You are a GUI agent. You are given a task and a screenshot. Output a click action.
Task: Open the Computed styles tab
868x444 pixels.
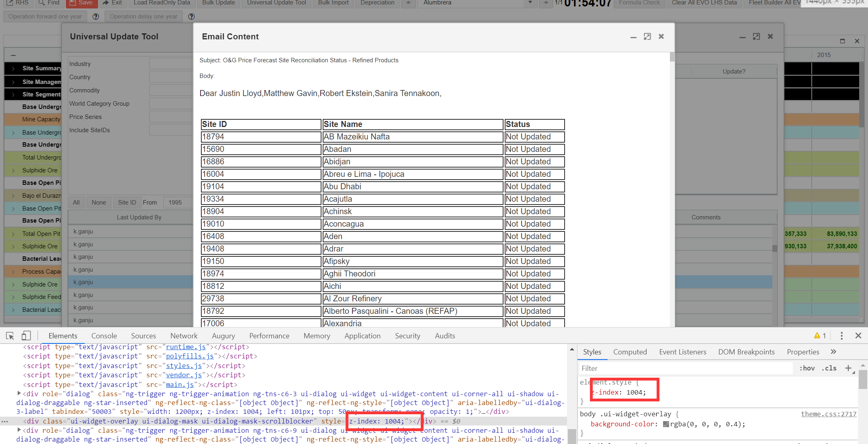click(630, 352)
